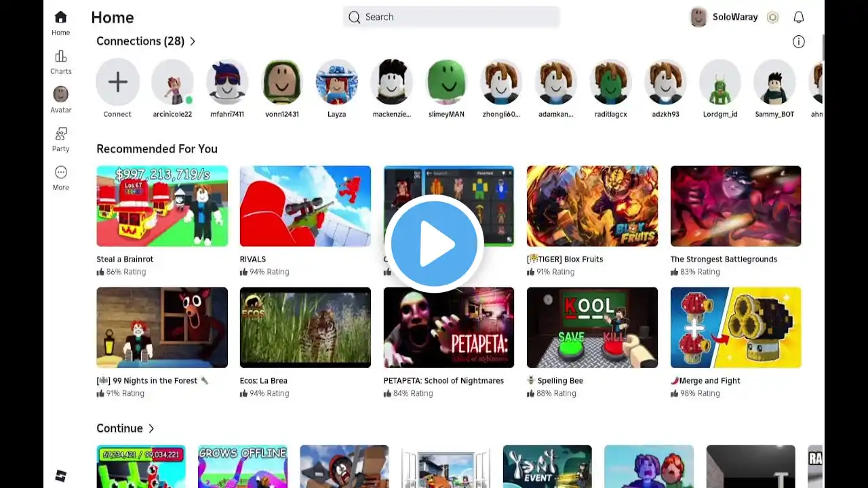The image size is (868, 488).
Task: Expand Connections using the chevron arrow
Action: (x=193, y=41)
